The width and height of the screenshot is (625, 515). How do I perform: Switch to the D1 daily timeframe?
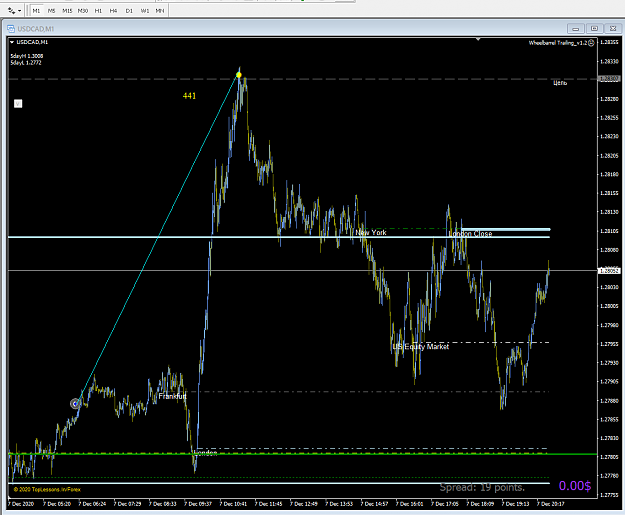[129, 11]
